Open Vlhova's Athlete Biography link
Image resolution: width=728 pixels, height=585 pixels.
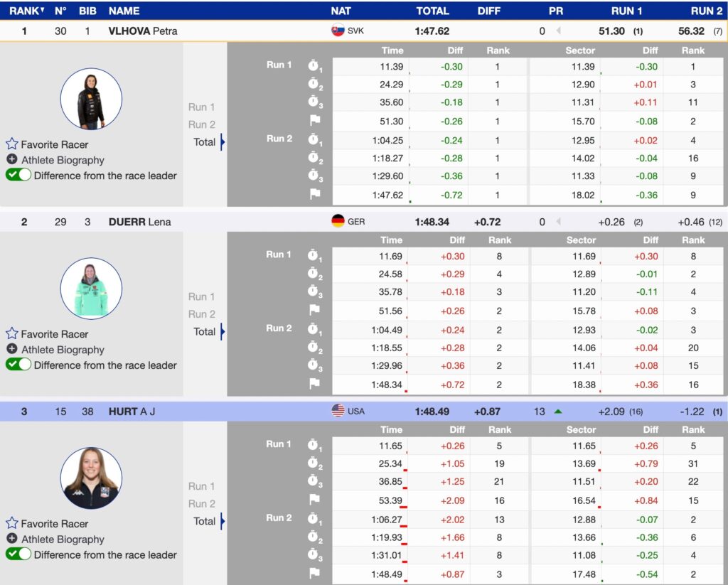click(63, 160)
